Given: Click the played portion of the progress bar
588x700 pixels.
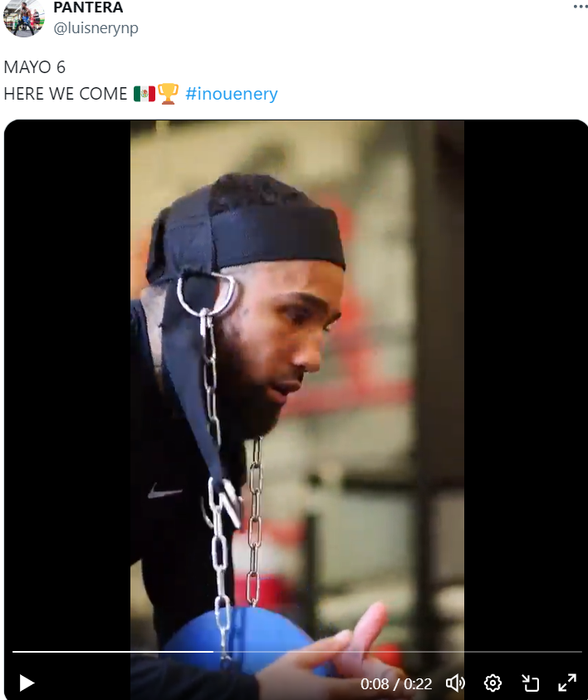Looking at the screenshot, I should [x=112, y=652].
